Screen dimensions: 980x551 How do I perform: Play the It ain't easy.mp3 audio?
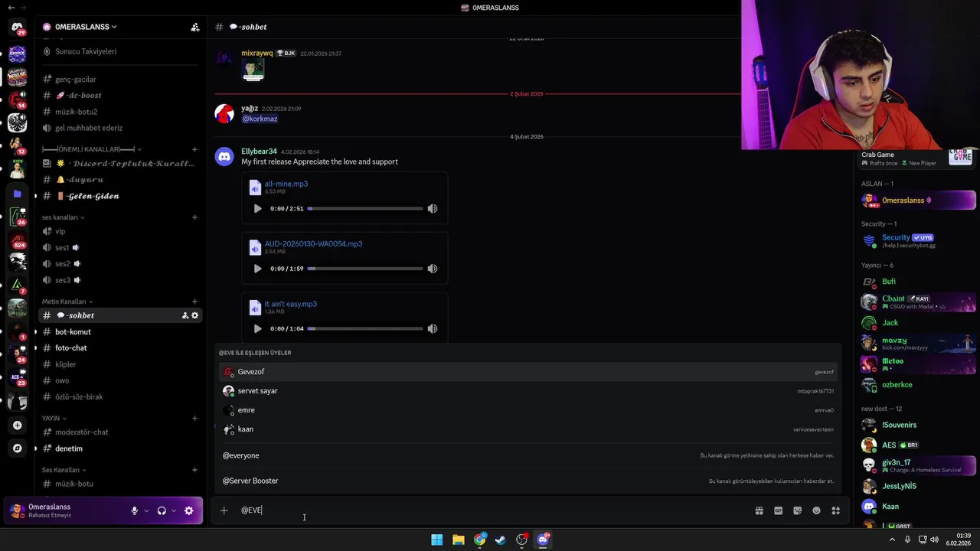(257, 328)
